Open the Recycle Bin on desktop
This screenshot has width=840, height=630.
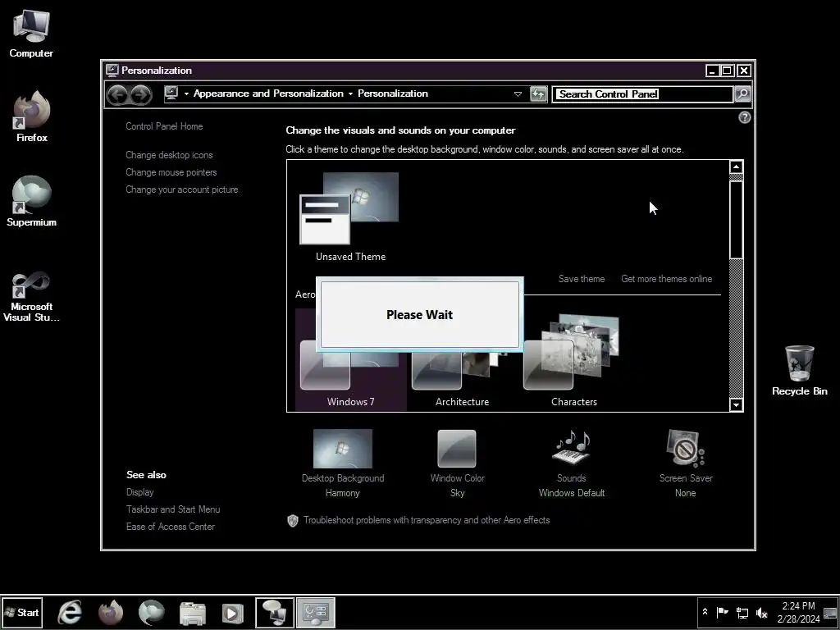pyautogui.click(x=799, y=370)
